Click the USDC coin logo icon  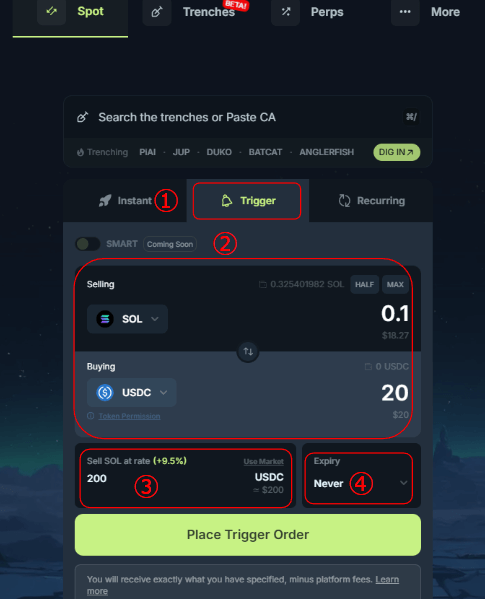[x=105, y=392]
